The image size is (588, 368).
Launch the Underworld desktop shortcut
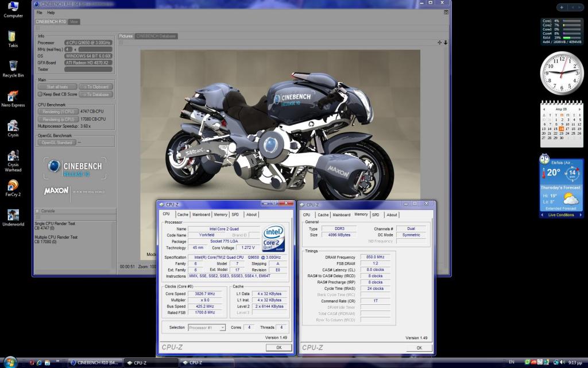tap(13, 218)
